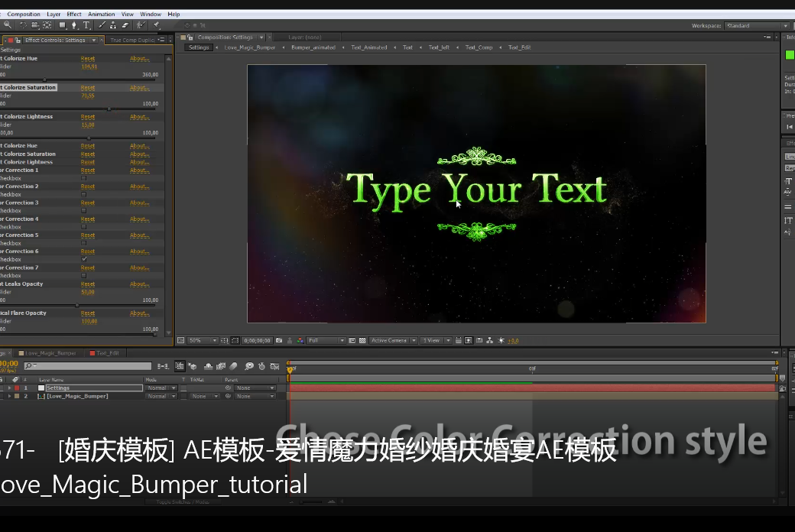The image size is (795, 532).
Task: Expand the Love_Magic_Bumper layer twirl arrow
Action: [x=9, y=396]
